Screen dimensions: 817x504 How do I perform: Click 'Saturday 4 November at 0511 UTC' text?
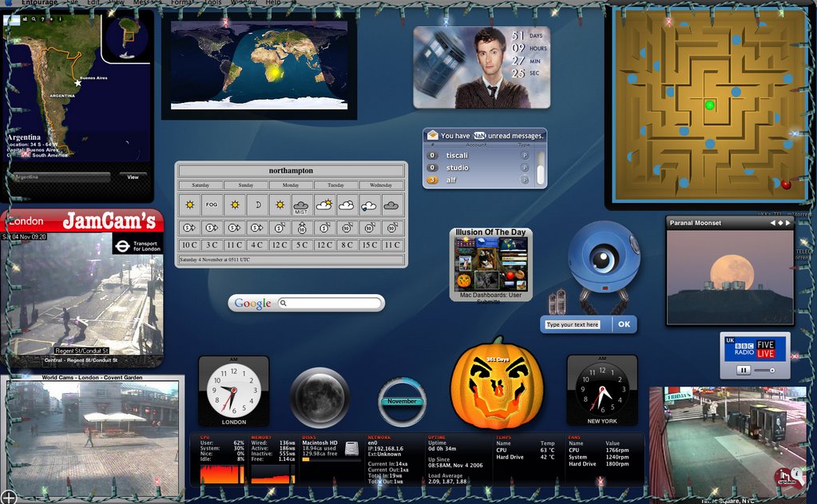point(215,260)
